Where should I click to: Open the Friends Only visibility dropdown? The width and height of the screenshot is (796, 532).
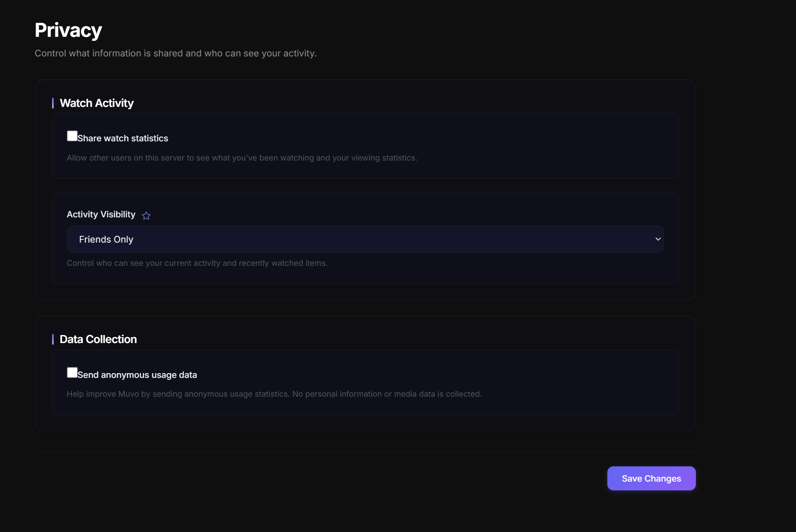coord(365,239)
